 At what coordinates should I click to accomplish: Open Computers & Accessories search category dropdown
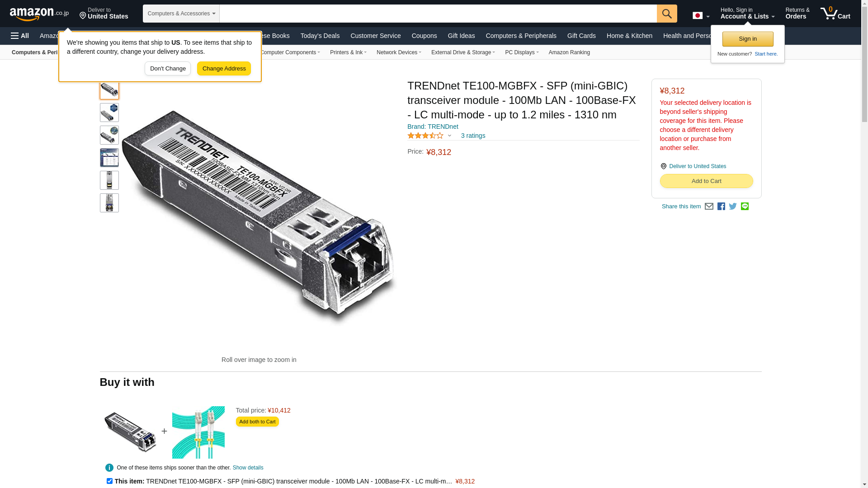pos(181,14)
